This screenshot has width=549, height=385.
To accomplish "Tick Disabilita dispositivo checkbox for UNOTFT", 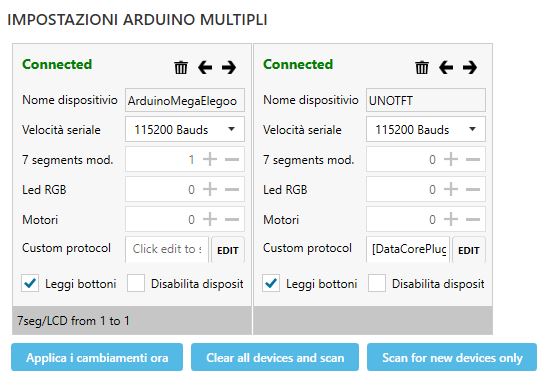I will point(377,283).
